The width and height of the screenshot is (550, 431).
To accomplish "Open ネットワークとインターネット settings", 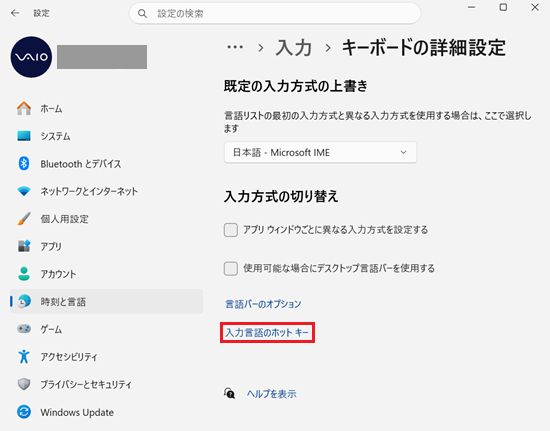I will click(106, 191).
